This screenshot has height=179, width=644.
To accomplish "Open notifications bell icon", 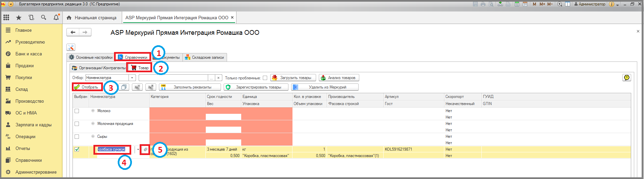I will coord(56,18).
